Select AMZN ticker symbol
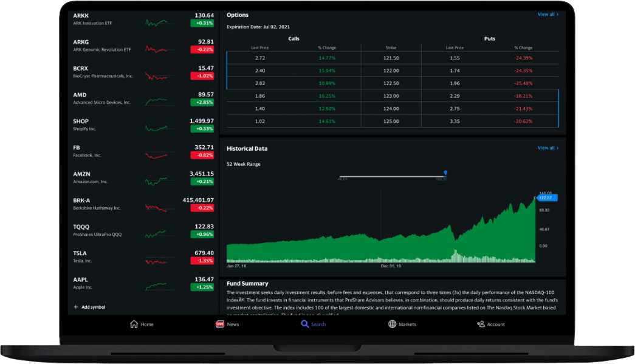Image resolution: width=635 pixels, height=364 pixels. pos(81,174)
